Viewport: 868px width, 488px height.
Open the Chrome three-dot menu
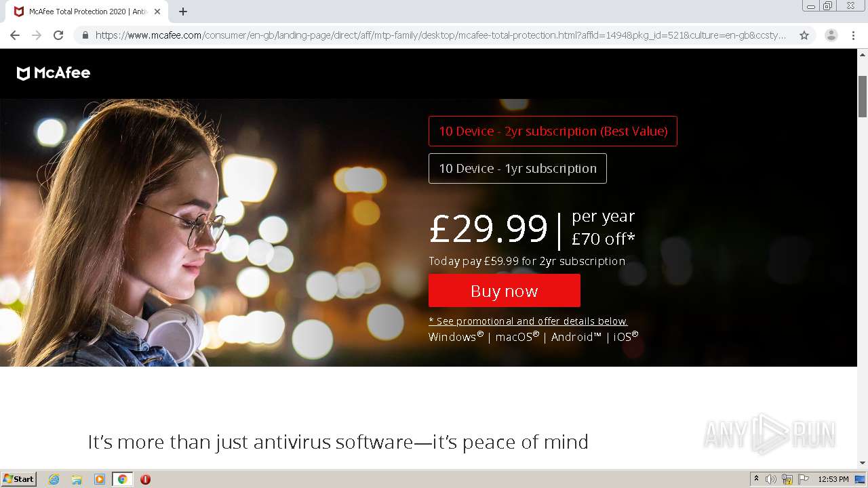[853, 35]
